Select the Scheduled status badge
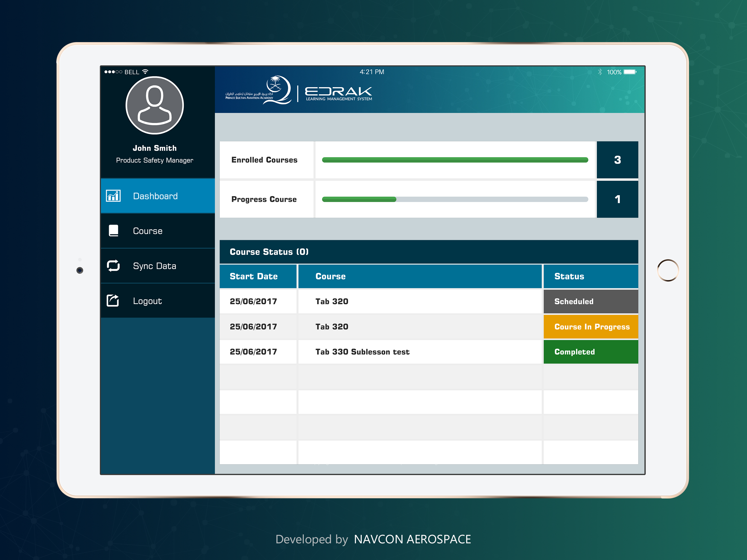747x560 pixels. [x=591, y=301]
